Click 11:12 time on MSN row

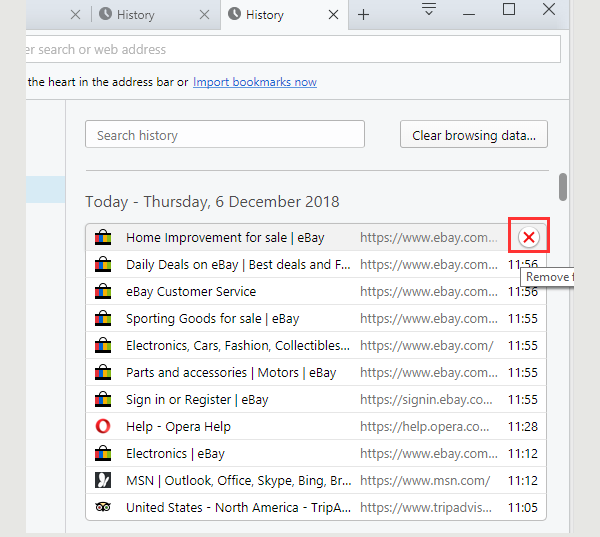[x=523, y=480]
